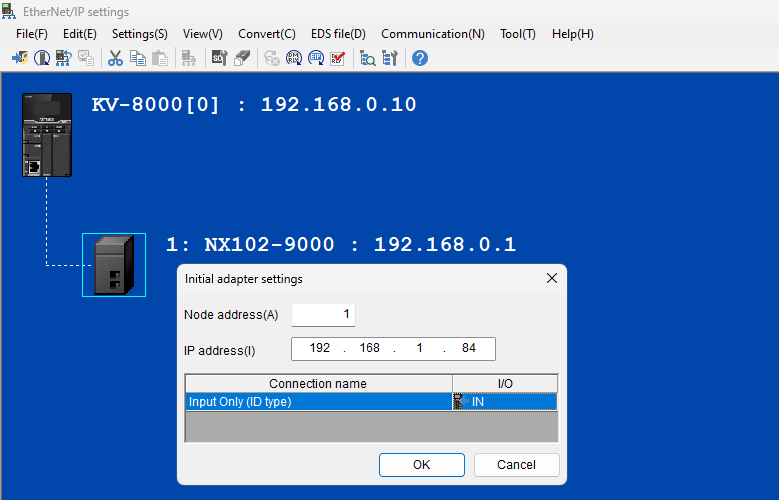Open the File(F) menu
This screenshot has height=500, width=779.
[x=32, y=34]
